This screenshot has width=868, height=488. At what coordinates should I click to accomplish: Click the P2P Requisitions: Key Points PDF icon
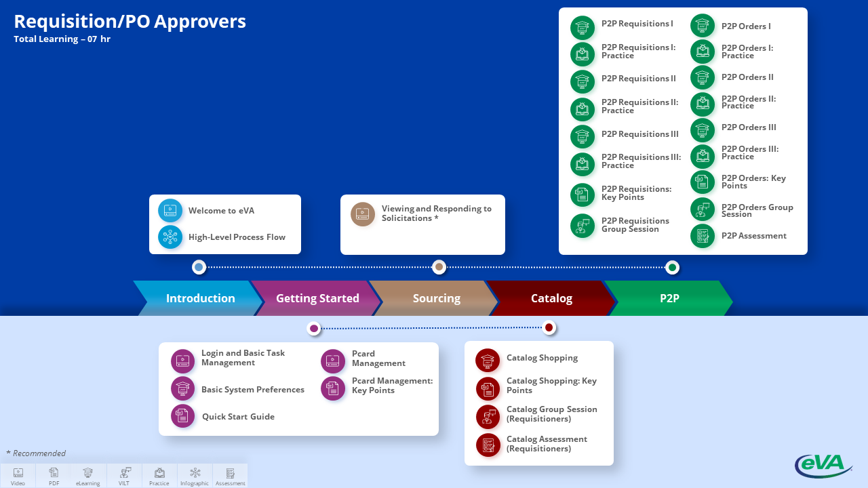(x=583, y=195)
